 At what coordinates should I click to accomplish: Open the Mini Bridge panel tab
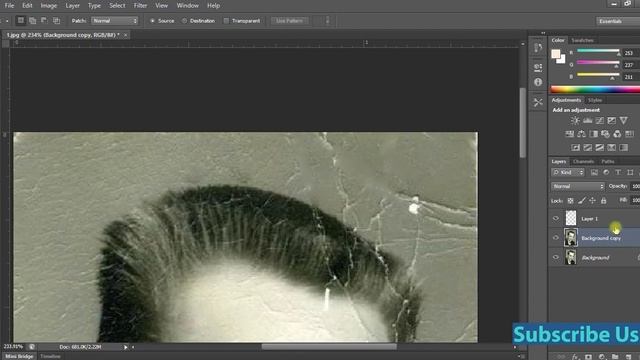coord(19,356)
